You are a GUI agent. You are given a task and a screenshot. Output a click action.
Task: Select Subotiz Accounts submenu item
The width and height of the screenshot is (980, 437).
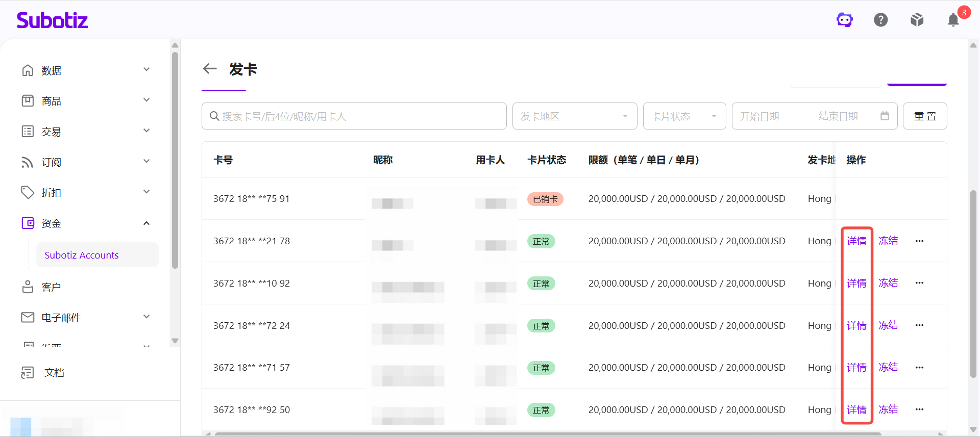point(97,255)
